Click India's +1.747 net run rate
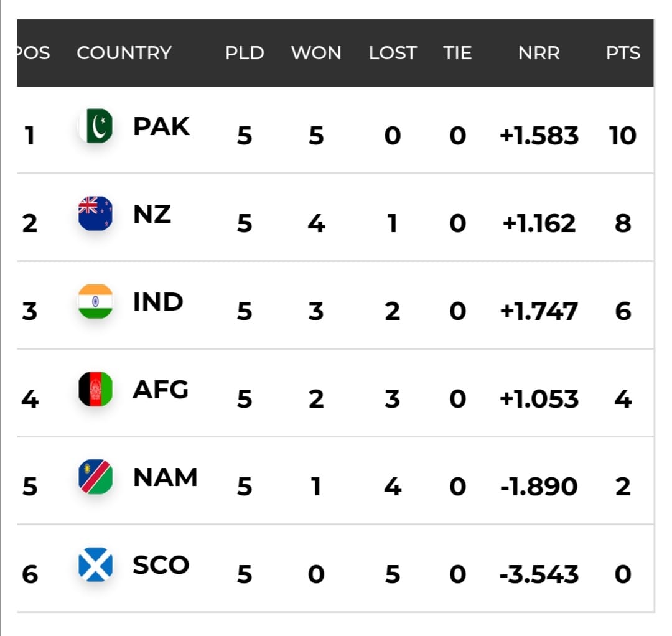The width and height of the screenshot is (672, 636). coord(539,311)
